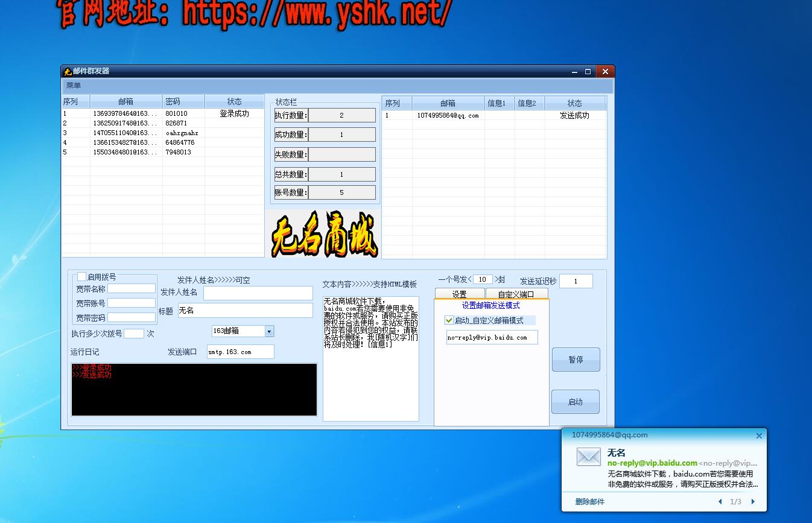
Task: Click the 发送延迟秒 input field
Action: (x=576, y=281)
